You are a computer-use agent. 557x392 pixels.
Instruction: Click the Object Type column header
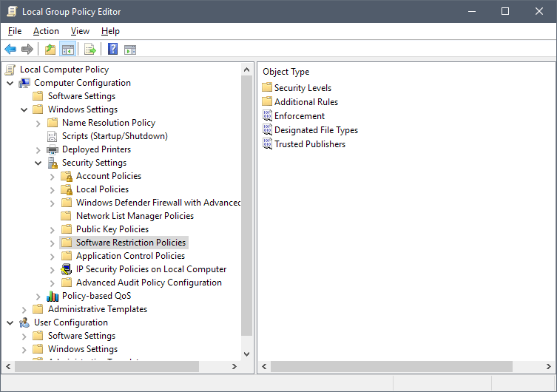click(x=286, y=72)
